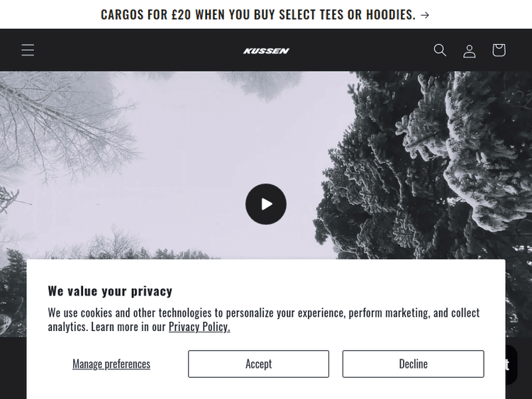Accept the cookie consent
This screenshot has height=399, width=532.
(x=258, y=364)
